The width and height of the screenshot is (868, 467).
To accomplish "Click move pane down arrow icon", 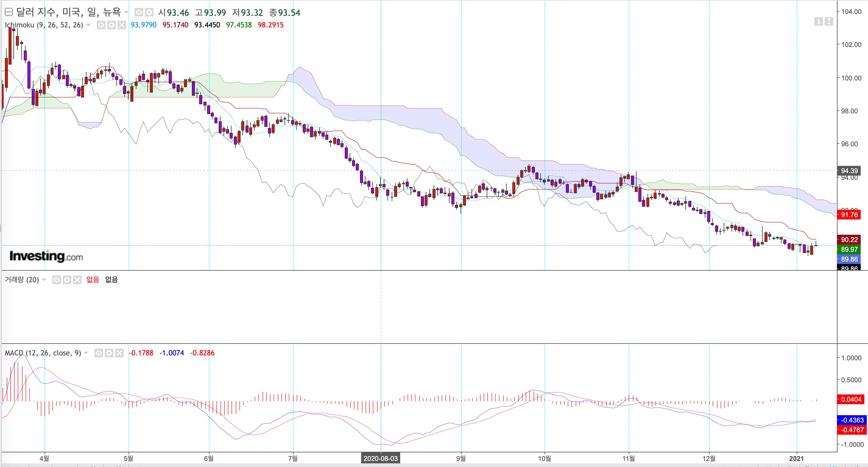I will pos(818,22).
